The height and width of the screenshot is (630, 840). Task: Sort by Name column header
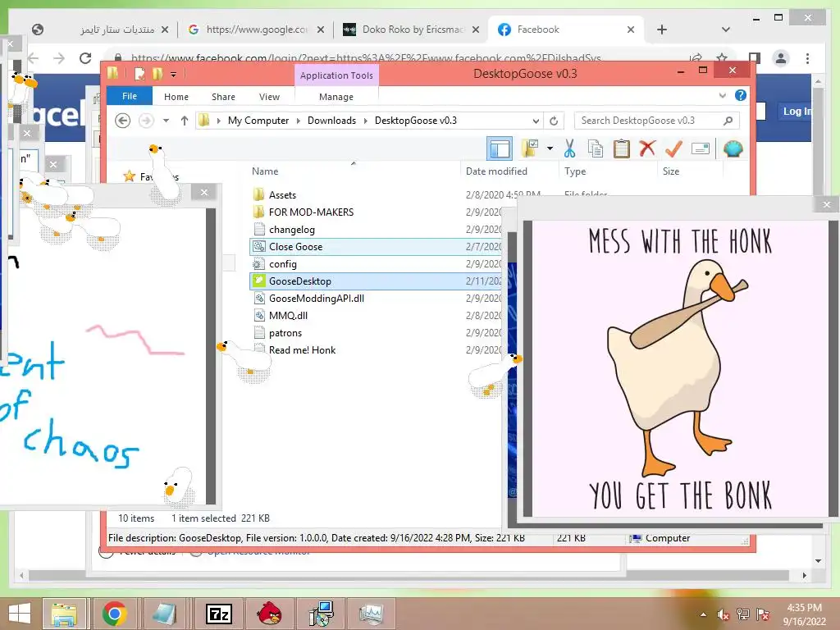pyautogui.click(x=265, y=171)
